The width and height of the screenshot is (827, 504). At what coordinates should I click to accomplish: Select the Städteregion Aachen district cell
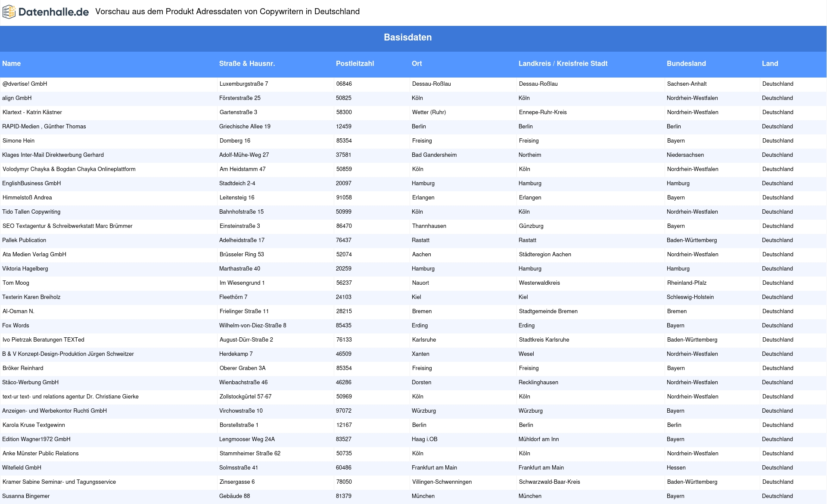click(545, 255)
